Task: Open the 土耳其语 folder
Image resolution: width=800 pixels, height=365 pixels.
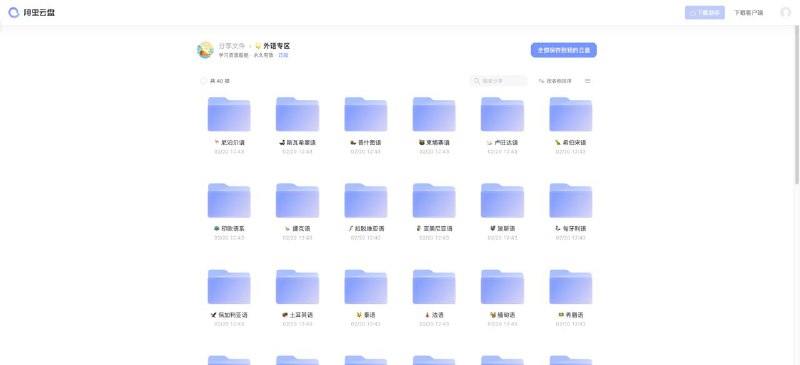Action: (x=297, y=287)
